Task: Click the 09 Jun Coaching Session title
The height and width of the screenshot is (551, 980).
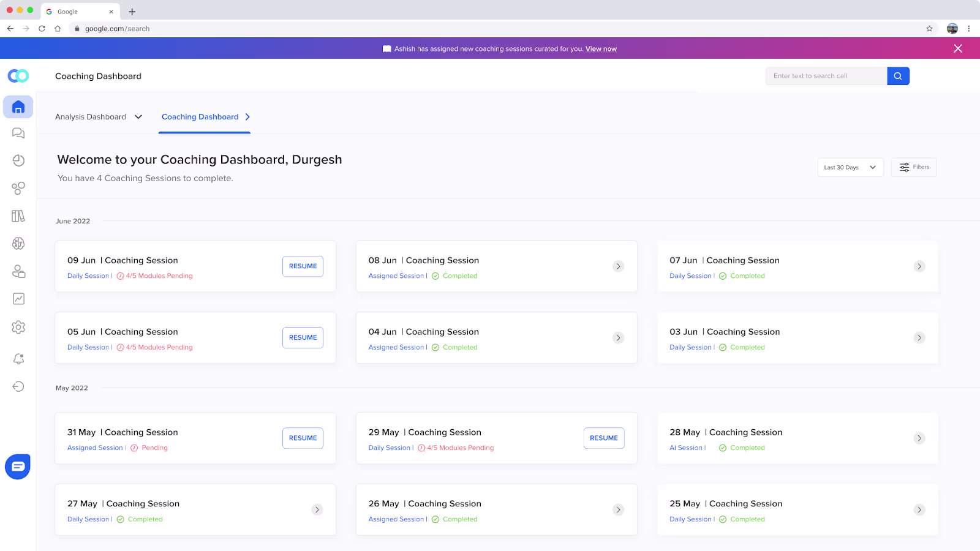Action: [x=123, y=260]
